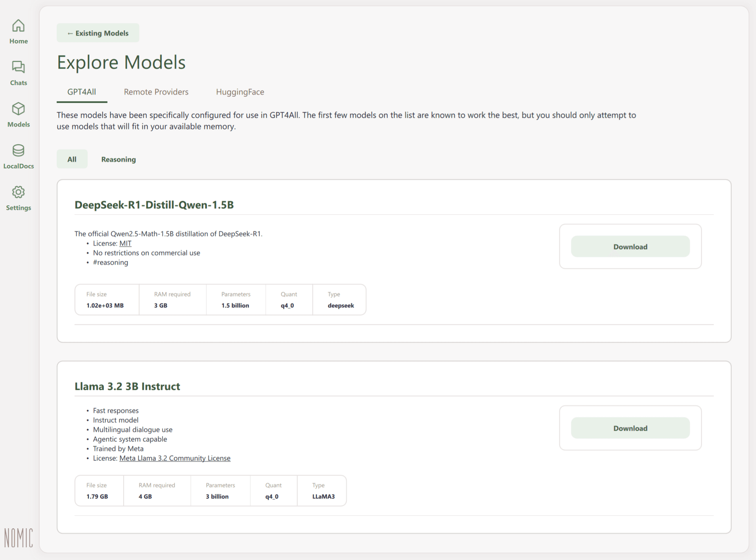Open the Settings gear icon
Image resolution: width=756 pixels, height=560 pixels.
coord(18,192)
